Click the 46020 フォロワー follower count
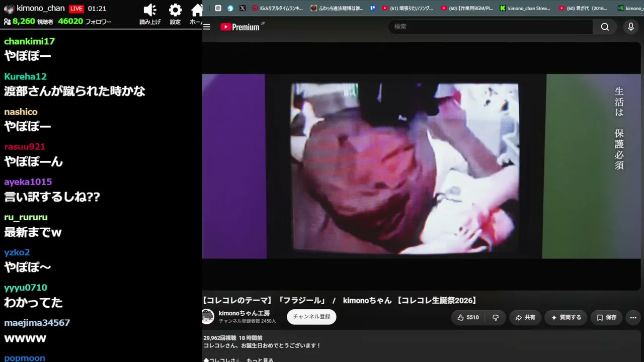The image size is (644, 362). pyautogui.click(x=85, y=22)
